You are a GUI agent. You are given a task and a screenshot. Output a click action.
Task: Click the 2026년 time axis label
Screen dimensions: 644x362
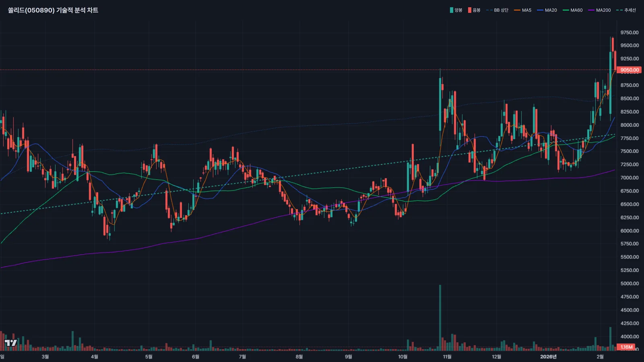point(548,357)
